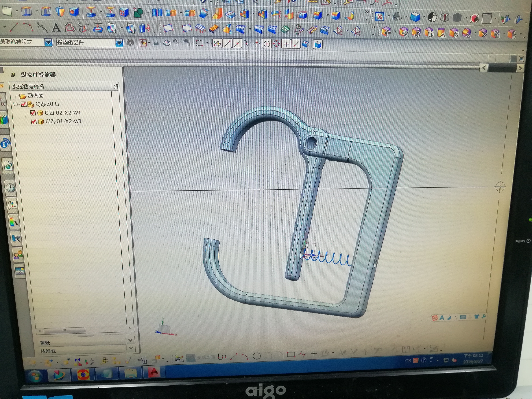532x399 pixels.
Task: Click the shaded cube rendering style icon
Action: (x=415, y=17)
